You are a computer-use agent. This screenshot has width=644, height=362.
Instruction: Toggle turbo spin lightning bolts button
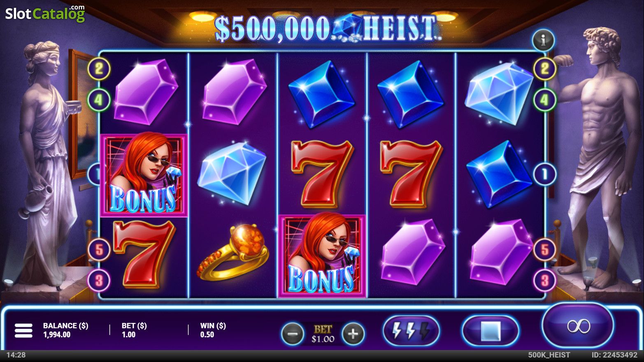412,330
